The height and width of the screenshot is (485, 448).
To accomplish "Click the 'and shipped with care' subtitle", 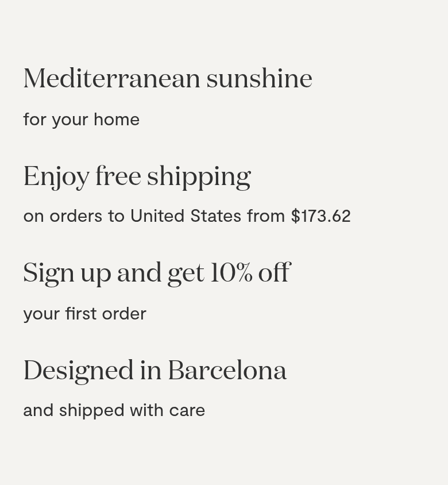I will click(x=114, y=411).
